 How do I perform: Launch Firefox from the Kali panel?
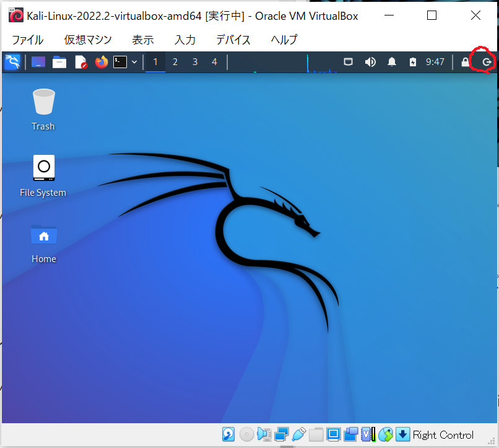coord(102,62)
